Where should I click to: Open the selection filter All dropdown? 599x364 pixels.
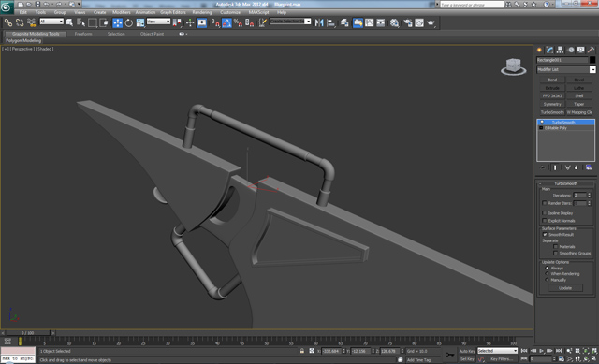coord(51,22)
